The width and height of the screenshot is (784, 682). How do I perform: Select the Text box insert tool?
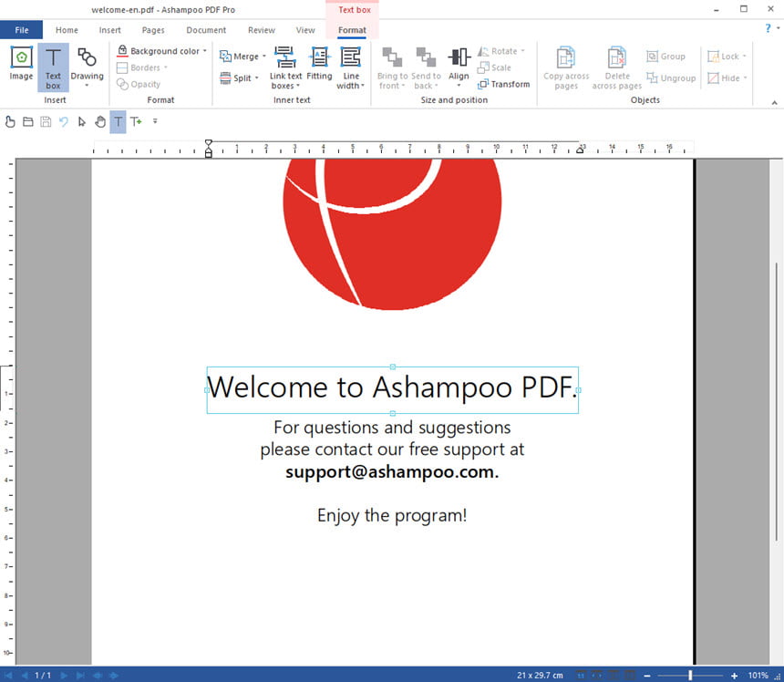tap(53, 67)
